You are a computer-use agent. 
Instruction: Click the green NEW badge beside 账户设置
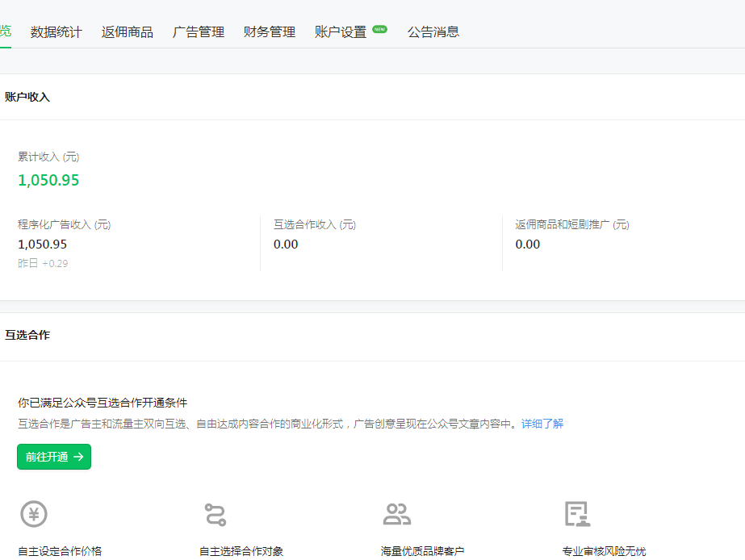pyautogui.click(x=379, y=29)
